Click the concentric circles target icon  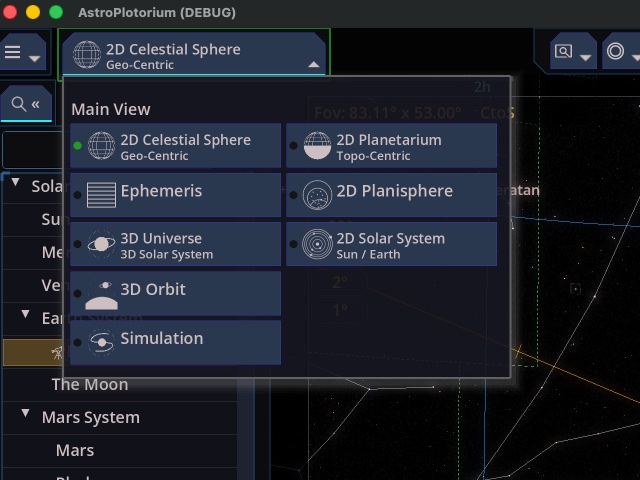tap(615, 51)
